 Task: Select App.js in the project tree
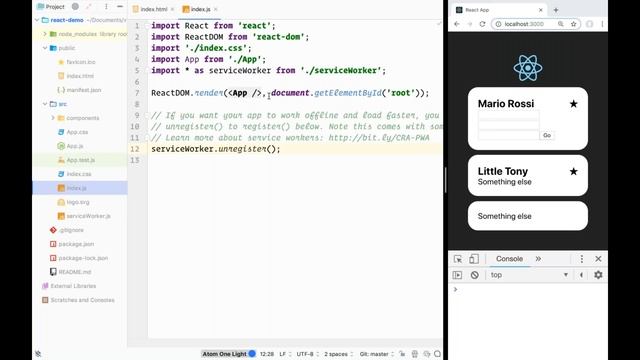71,146
